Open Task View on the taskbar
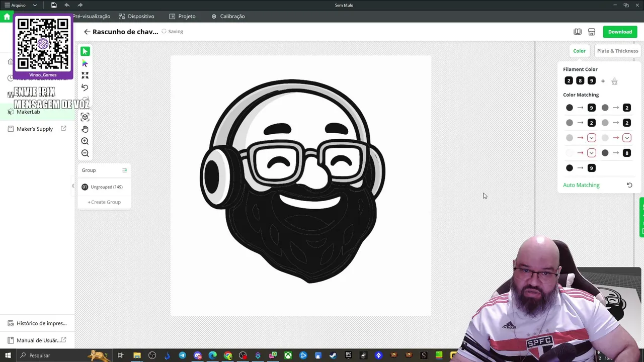The width and height of the screenshot is (644, 362). point(121,355)
